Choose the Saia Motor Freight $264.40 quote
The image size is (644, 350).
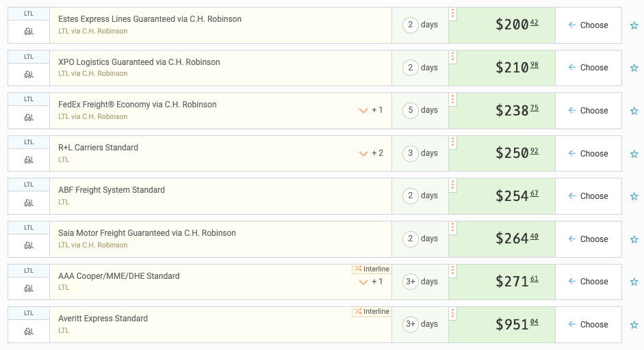[x=588, y=239]
